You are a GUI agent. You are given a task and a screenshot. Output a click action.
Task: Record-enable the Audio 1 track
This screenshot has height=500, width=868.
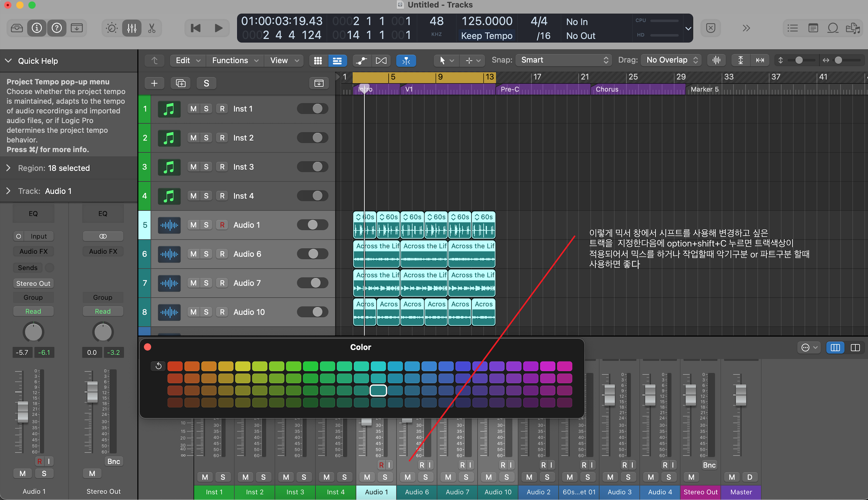click(x=222, y=225)
